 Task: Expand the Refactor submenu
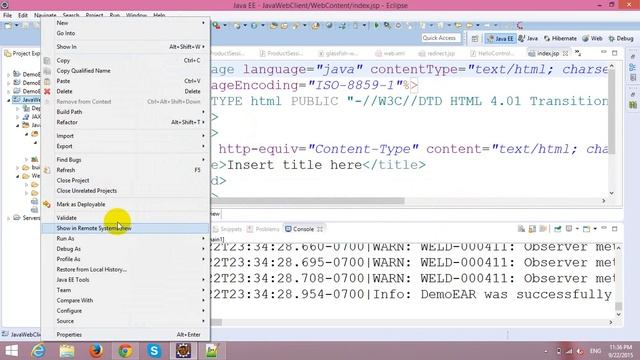(126, 122)
